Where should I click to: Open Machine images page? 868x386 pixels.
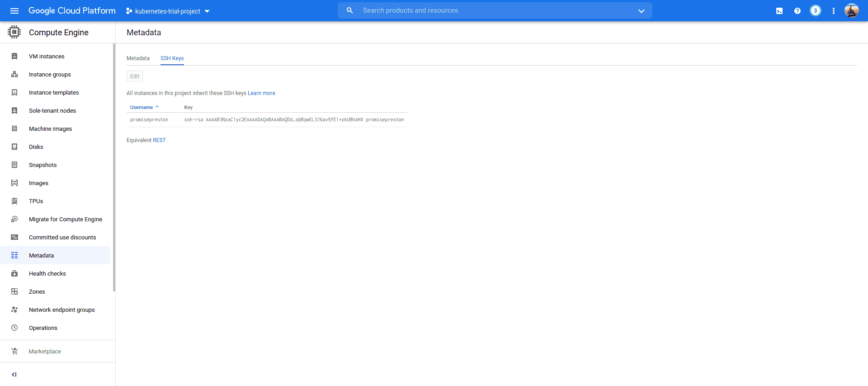pos(50,129)
